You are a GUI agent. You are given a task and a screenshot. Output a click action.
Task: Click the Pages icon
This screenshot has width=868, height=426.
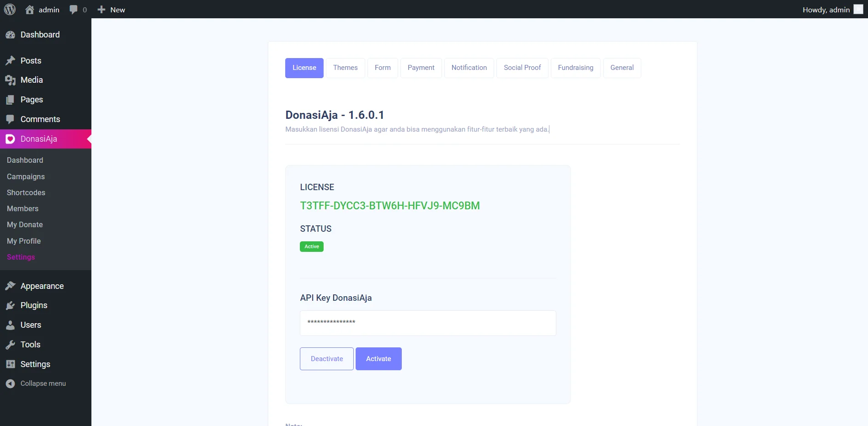[x=10, y=100]
